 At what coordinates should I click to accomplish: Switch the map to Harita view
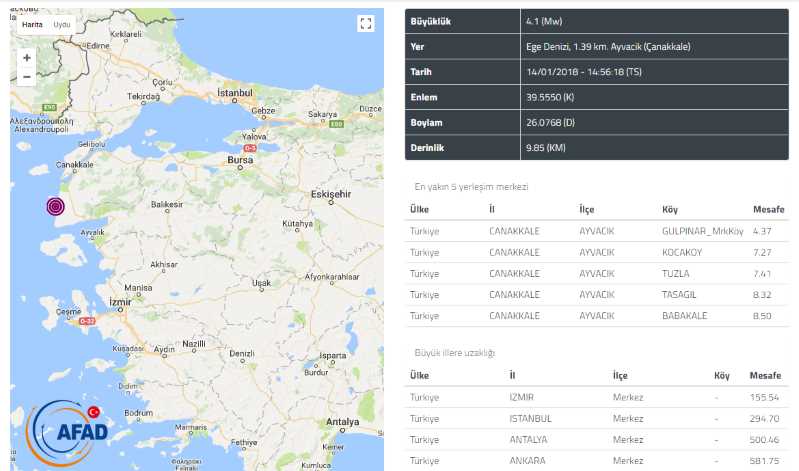point(33,23)
